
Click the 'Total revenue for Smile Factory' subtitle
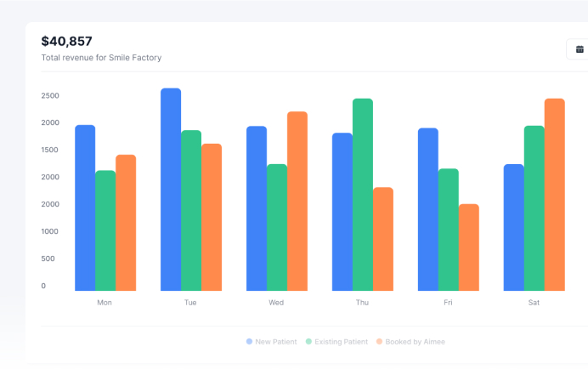coord(101,58)
